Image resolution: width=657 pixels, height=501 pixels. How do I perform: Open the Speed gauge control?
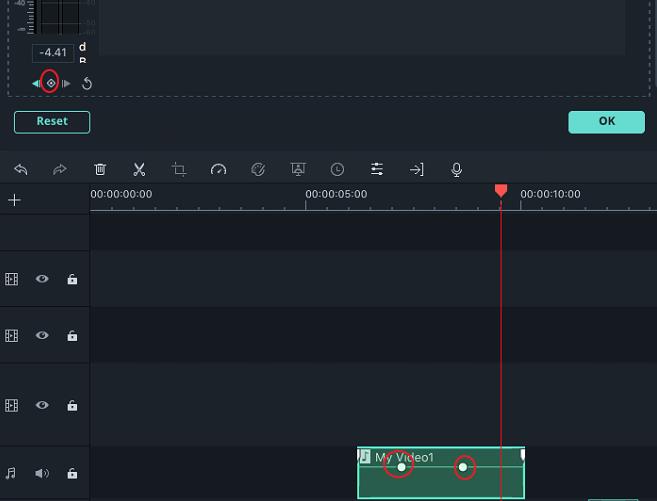(218, 169)
